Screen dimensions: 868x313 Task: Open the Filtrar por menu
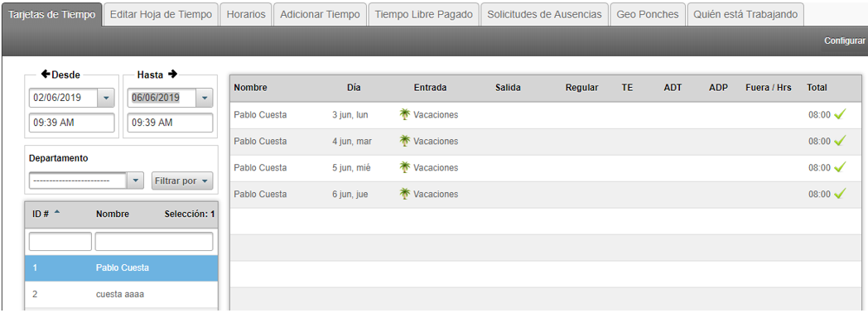(x=182, y=181)
